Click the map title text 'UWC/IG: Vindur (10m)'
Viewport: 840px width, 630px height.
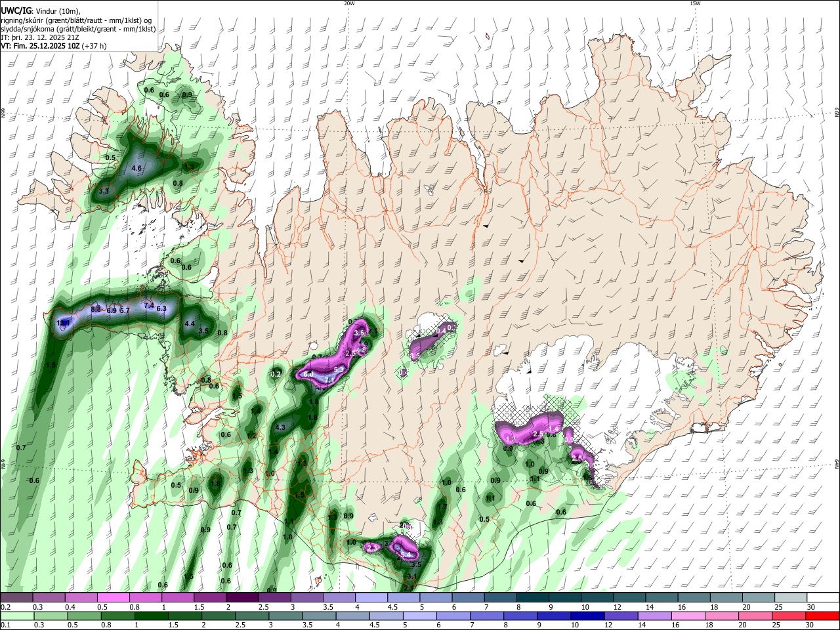(x=40, y=10)
